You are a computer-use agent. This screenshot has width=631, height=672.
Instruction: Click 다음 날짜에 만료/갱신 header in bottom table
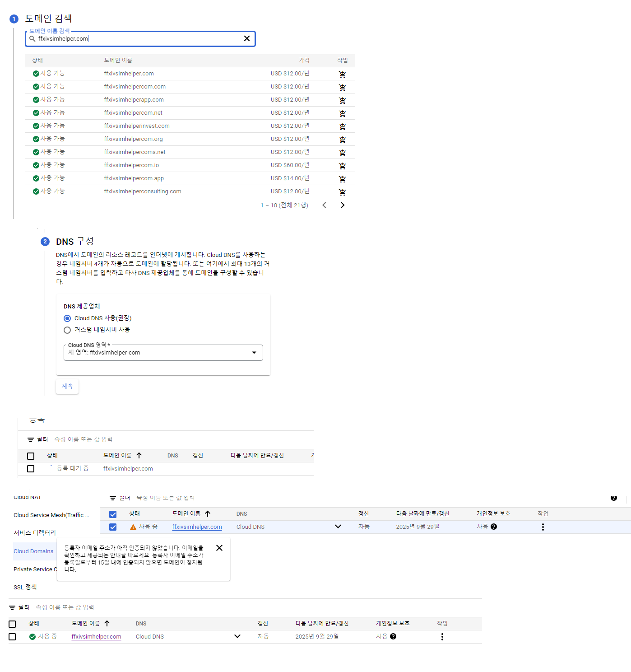(x=322, y=623)
